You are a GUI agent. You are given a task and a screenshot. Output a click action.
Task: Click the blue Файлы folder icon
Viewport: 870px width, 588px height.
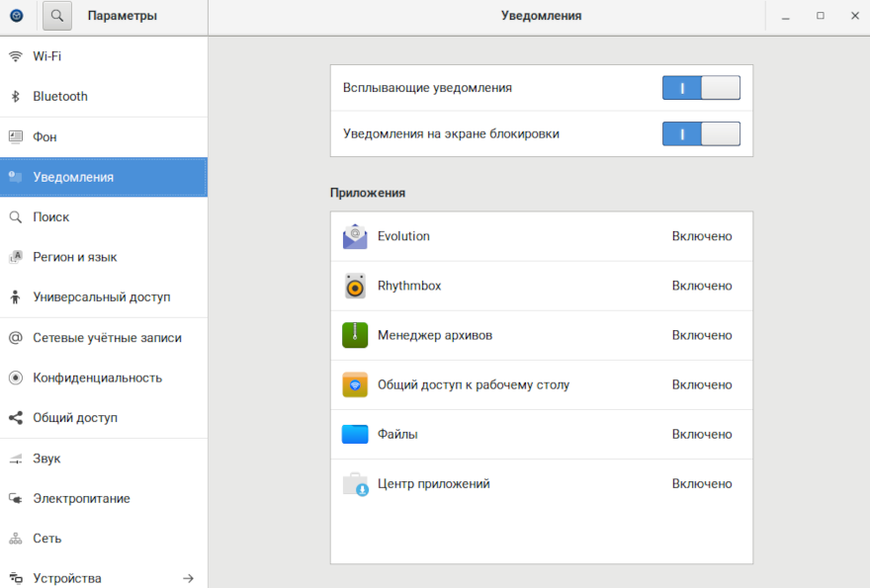point(355,434)
